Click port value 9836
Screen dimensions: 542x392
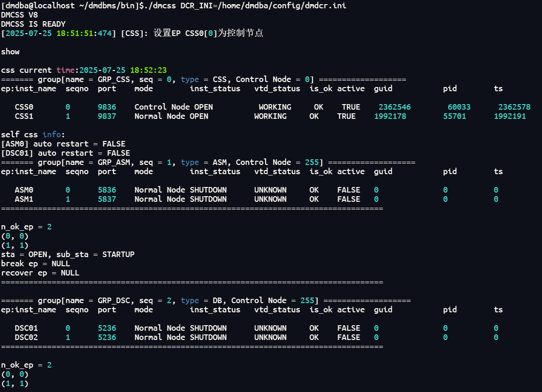point(107,107)
